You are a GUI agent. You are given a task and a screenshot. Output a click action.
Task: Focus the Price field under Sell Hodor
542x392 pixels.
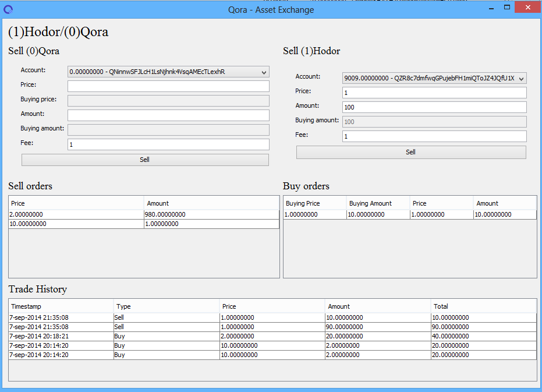(x=434, y=93)
